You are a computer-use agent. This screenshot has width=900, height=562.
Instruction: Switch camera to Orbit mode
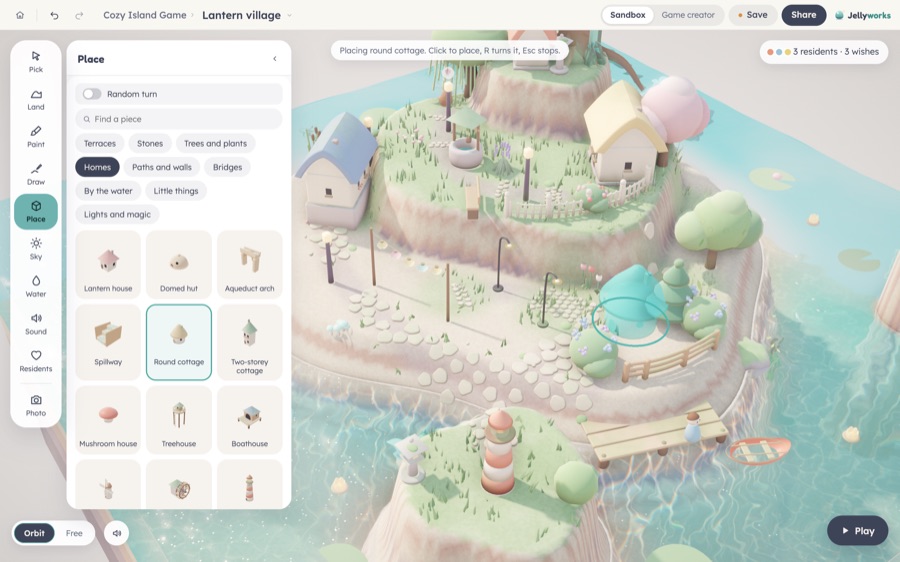coord(34,533)
